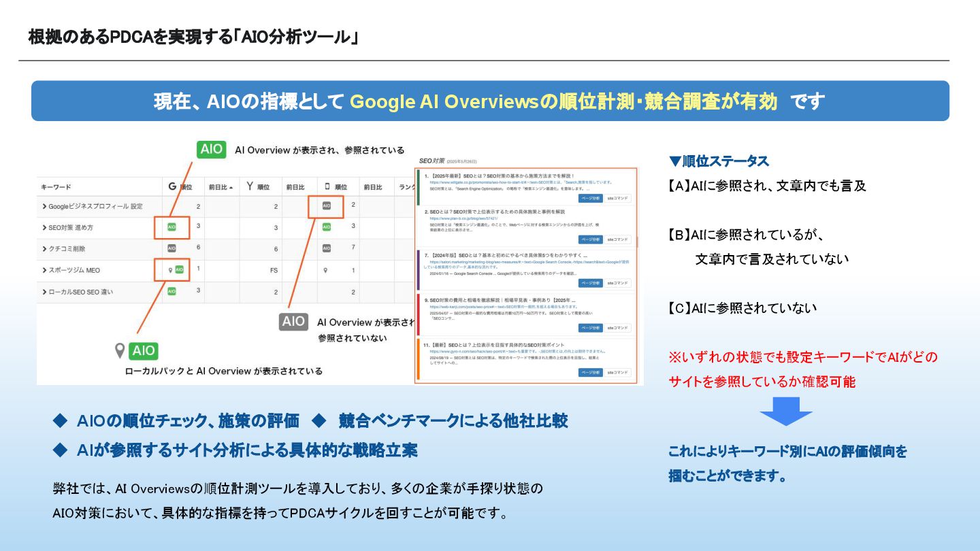
Task: Click gray AIO badge in クチコミ削除 Google column
Action: [171, 248]
